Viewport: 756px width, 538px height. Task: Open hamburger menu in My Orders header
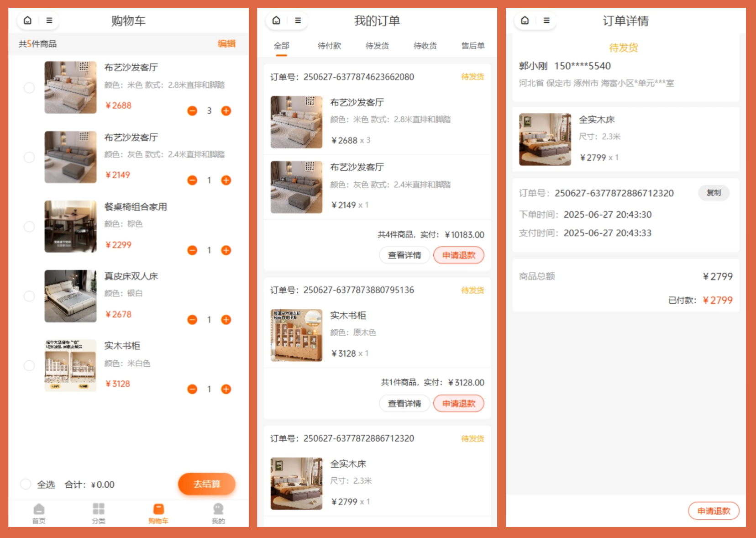(298, 21)
